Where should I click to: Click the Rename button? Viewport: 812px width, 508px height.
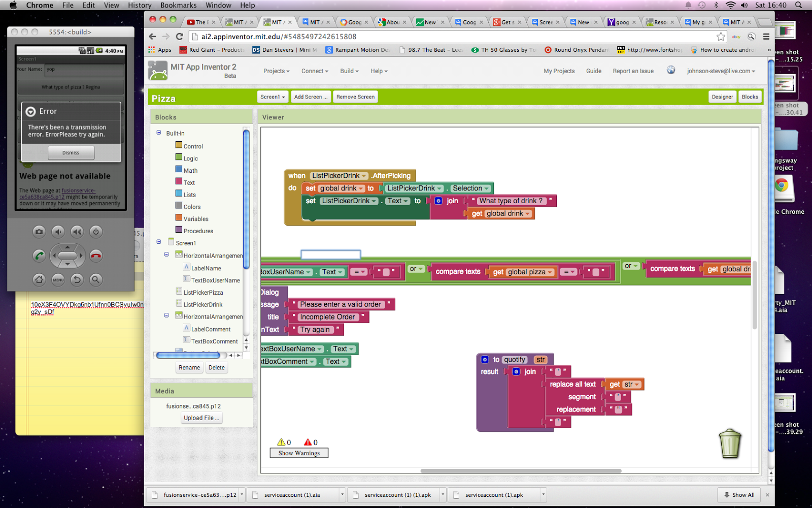click(x=189, y=367)
